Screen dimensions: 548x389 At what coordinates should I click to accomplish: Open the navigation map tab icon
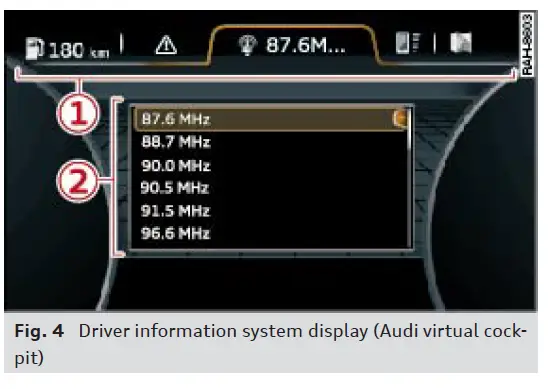pos(461,43)
